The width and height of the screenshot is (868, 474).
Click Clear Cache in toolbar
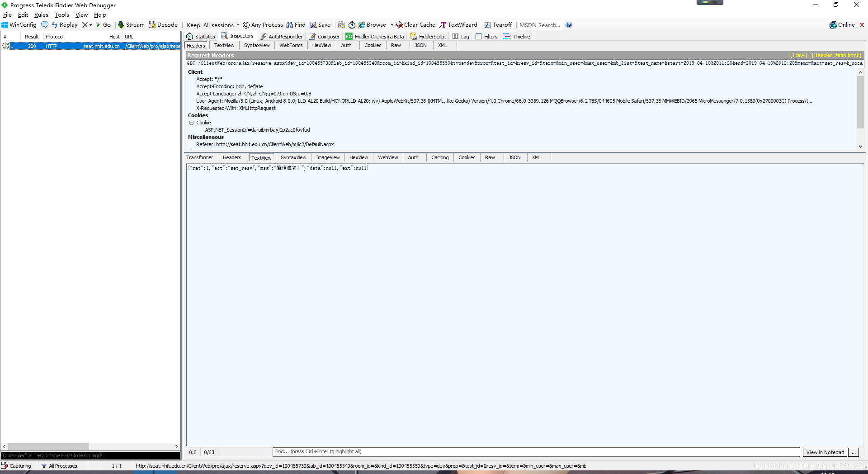point(415,25)
